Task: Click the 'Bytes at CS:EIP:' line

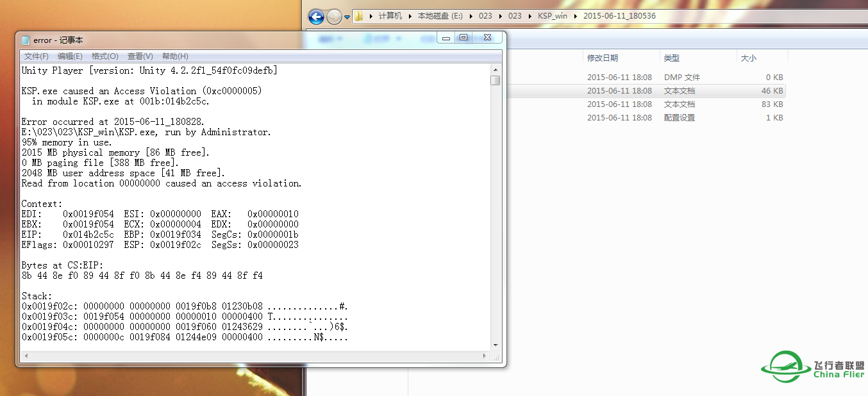Action: click(62, 265)
